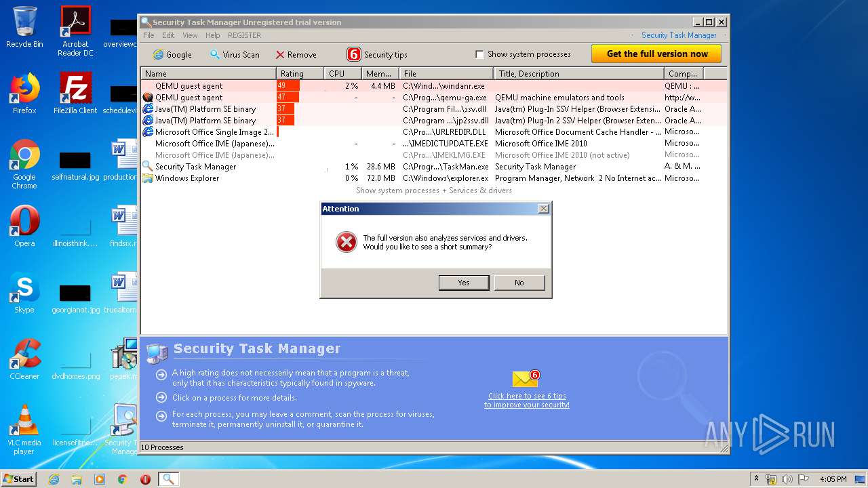Open the Help menu
The width and height of the screenshot is (868, 488).
point(212,35)
